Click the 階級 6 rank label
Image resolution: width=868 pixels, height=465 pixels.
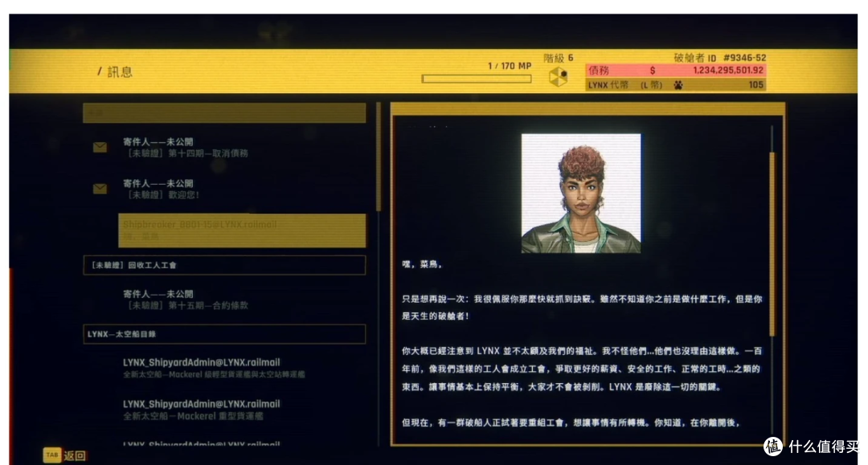pos(559,58)
